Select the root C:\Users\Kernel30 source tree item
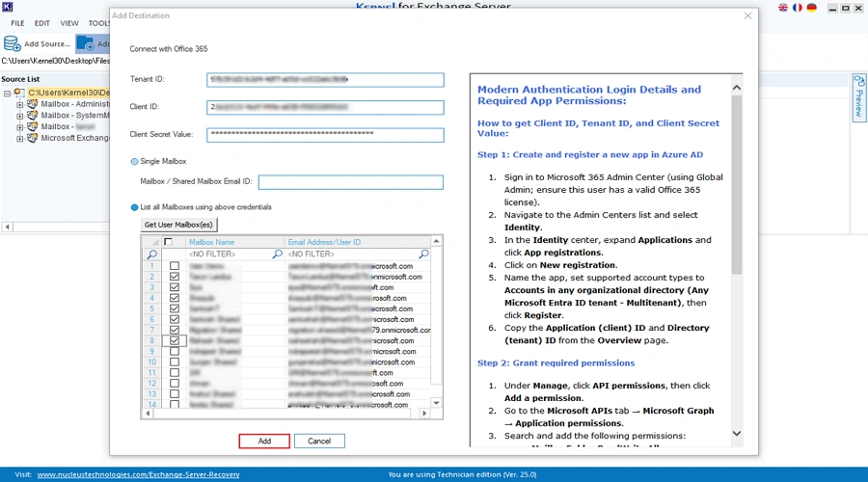 pos(68,93)
